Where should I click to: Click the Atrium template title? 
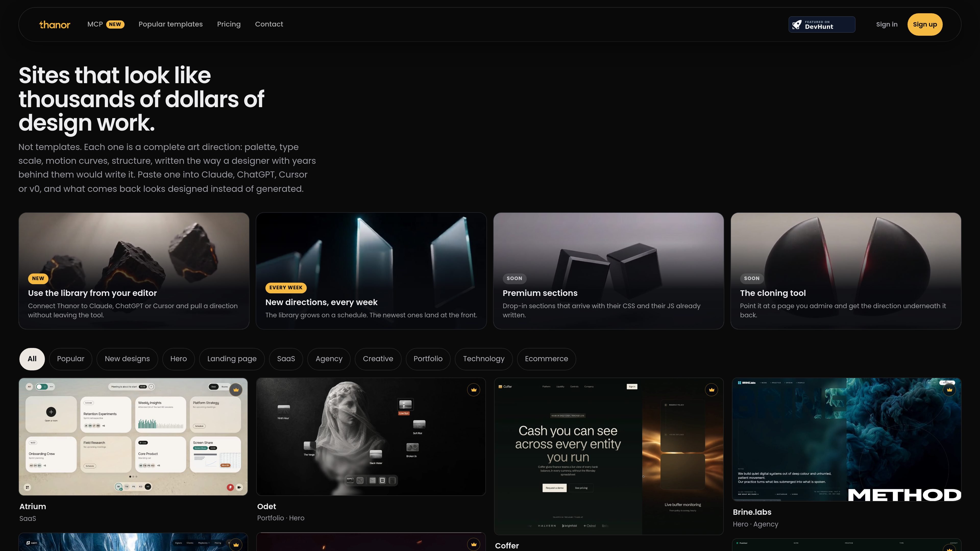tap(33, 507)
